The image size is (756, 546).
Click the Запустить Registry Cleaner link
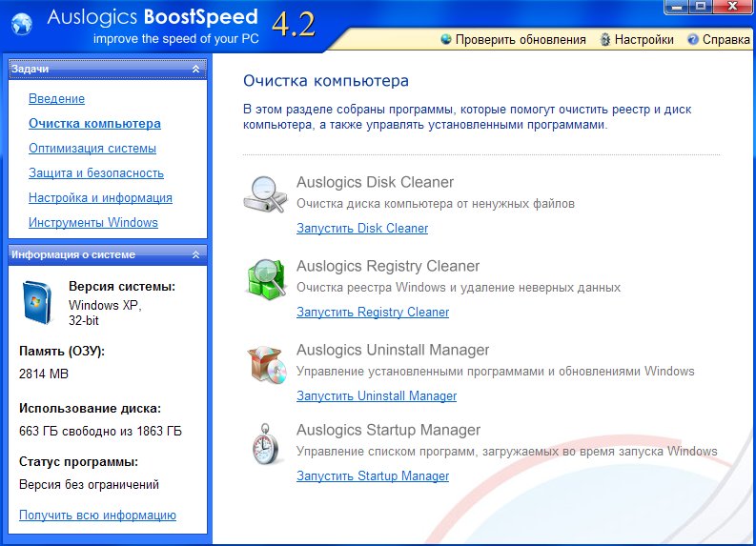(x=373, y=313)
